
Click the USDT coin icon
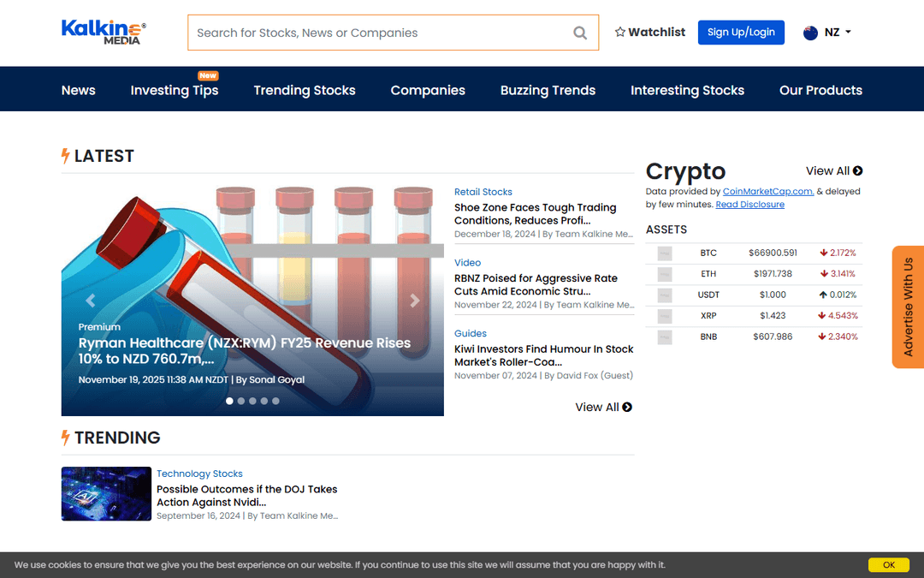coord(665,295)
